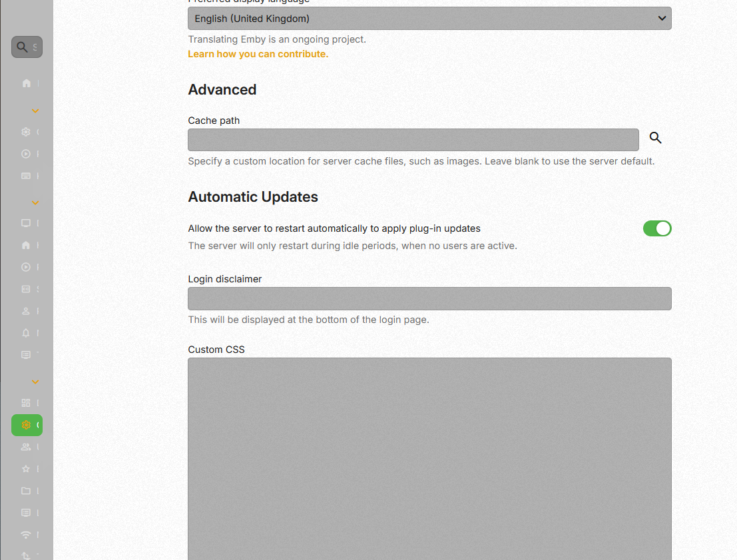Toggle automatic restart for plug-in updates
737x560 pixels.
click(x=657, y=228)
